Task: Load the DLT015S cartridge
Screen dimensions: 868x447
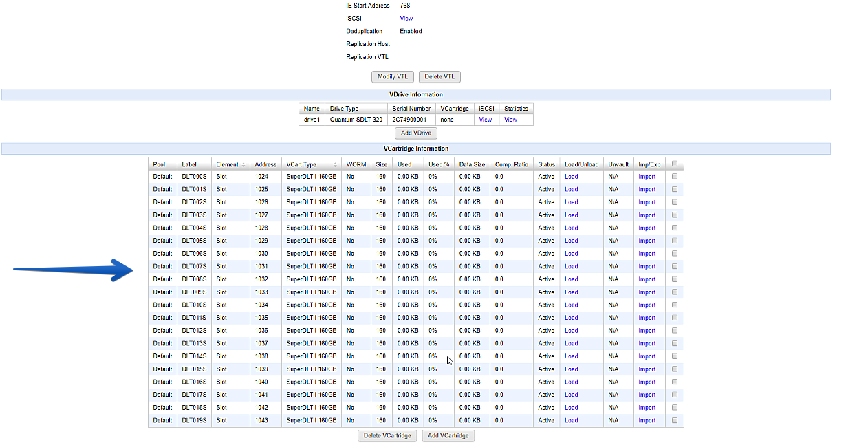Action: click(x=572, y=369)
